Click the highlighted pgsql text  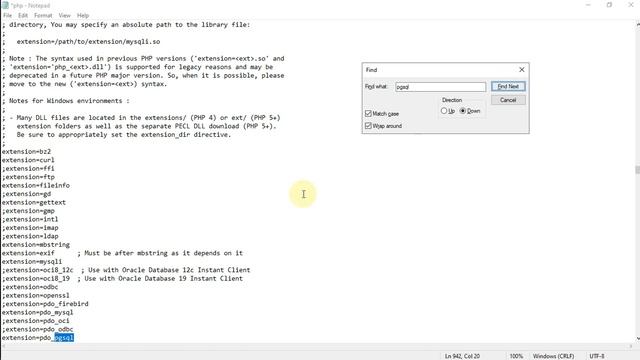pyautogui.click(x=64, y=338)
